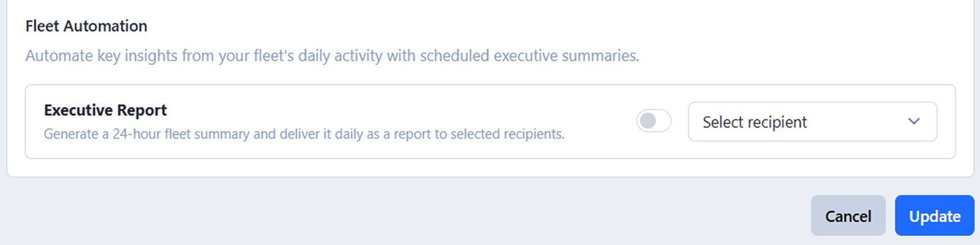The width and height of the screenshot is (980, 245).
Task: Click the 24-hour fleet summary description
Action: 304,134
